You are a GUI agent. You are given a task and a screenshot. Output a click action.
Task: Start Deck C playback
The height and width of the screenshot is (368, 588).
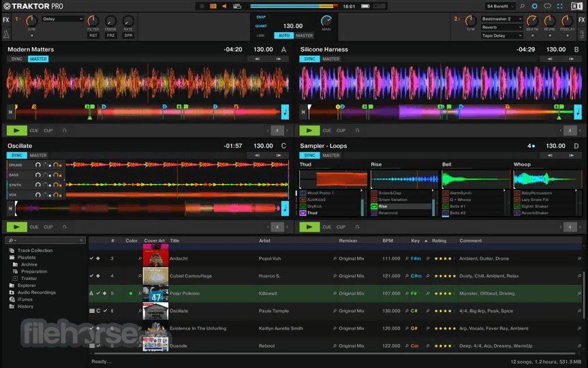[x=17, y=227]
